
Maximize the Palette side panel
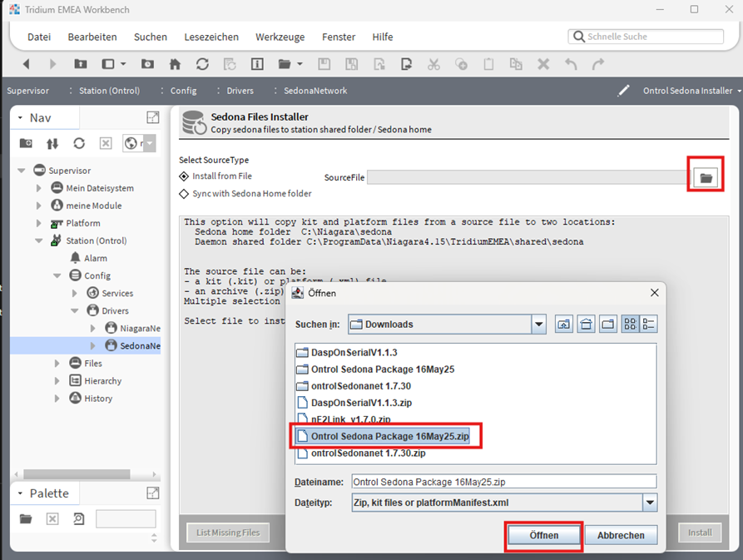click(x=152, y=493)
